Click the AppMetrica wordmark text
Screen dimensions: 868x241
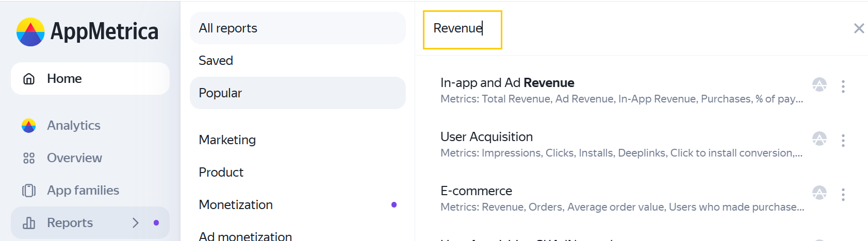pos(104,32)
